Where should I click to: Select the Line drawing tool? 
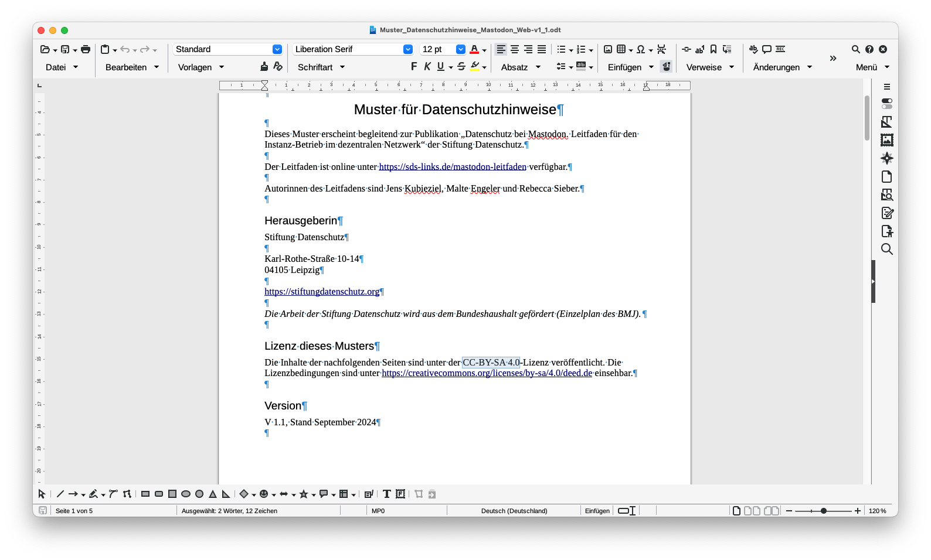(x=60, y=494)
